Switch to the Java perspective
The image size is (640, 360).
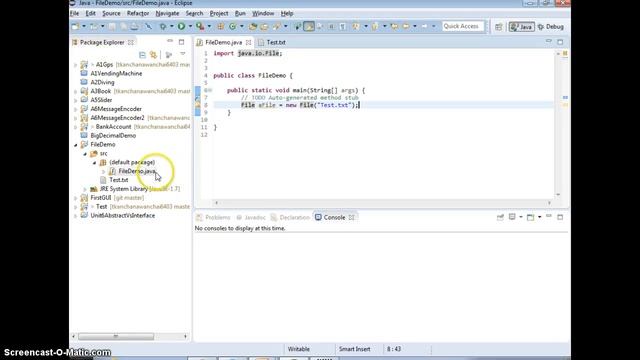(x=522, y=27)
